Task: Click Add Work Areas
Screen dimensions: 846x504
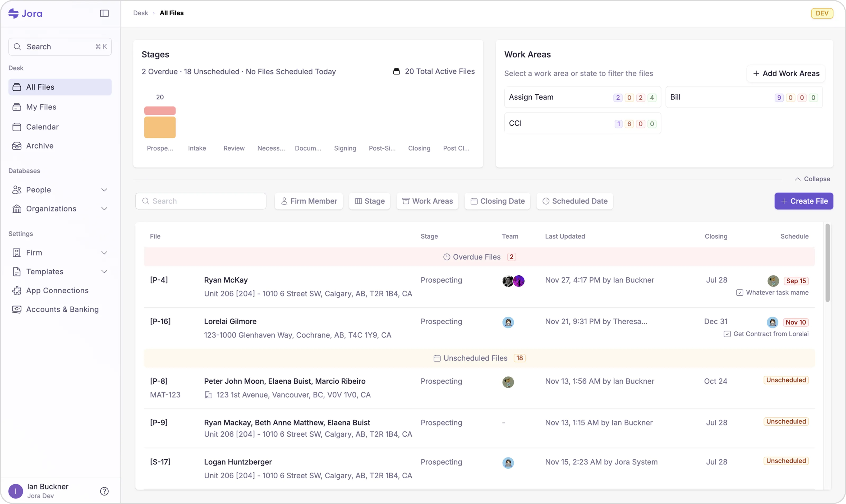Action: (785, 73)
